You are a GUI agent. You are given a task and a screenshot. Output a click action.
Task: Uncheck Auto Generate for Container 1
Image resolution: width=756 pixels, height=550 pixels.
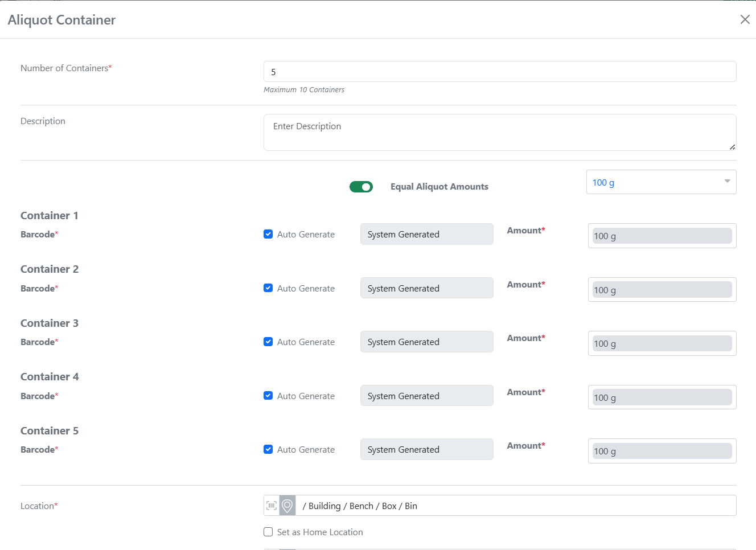tap(268, 234)
